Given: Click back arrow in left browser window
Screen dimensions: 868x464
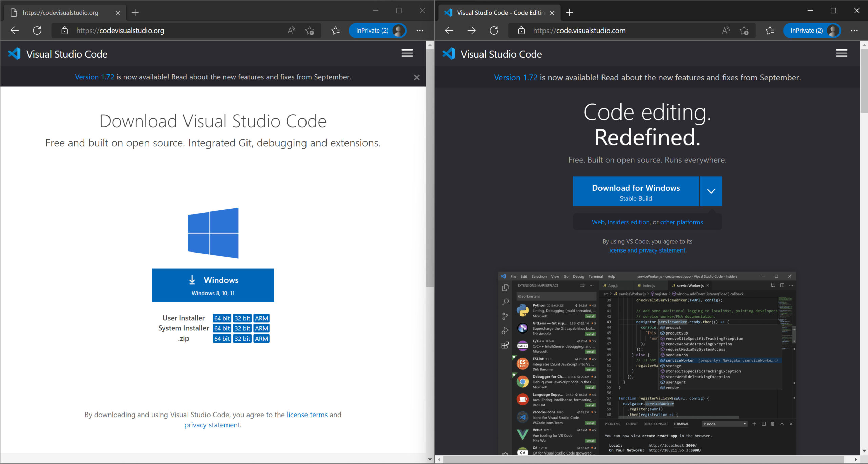Looking at the screenshot, I should pos(15,31).
